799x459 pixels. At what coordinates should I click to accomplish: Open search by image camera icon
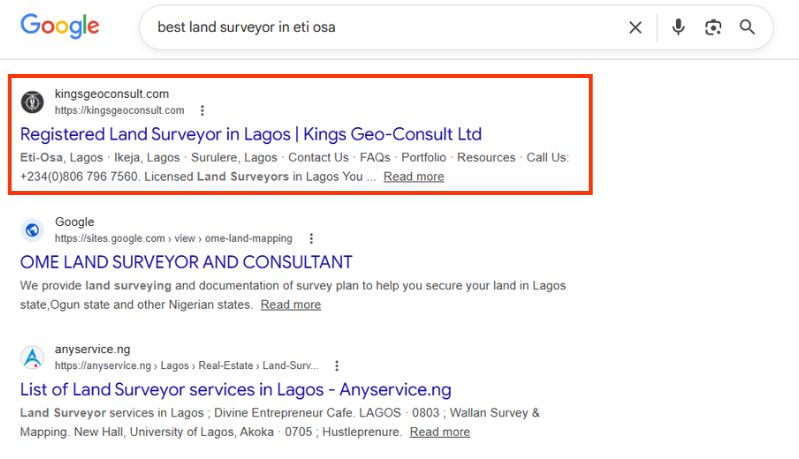pos(713,27)
